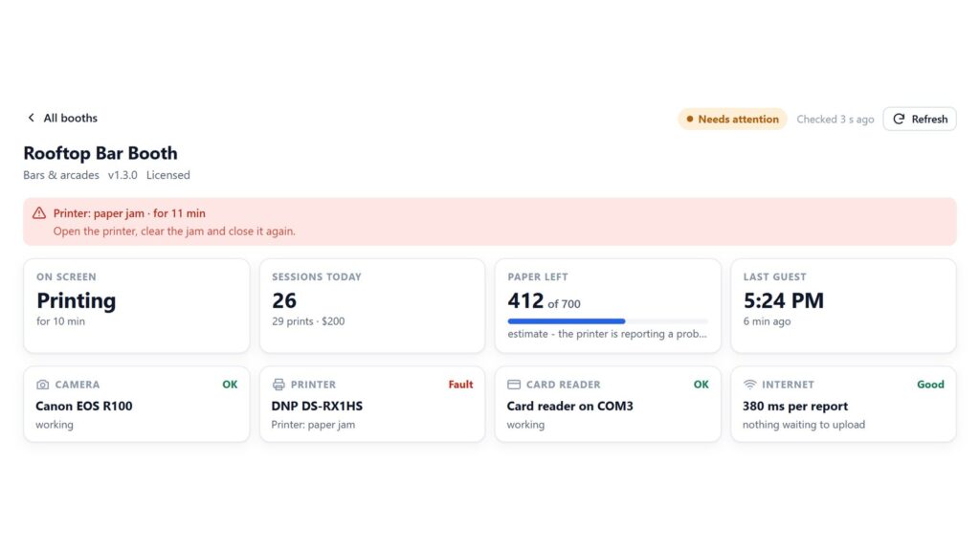Click the Refresh button
This screenshot has height=551, width=980.
point(920,120)
